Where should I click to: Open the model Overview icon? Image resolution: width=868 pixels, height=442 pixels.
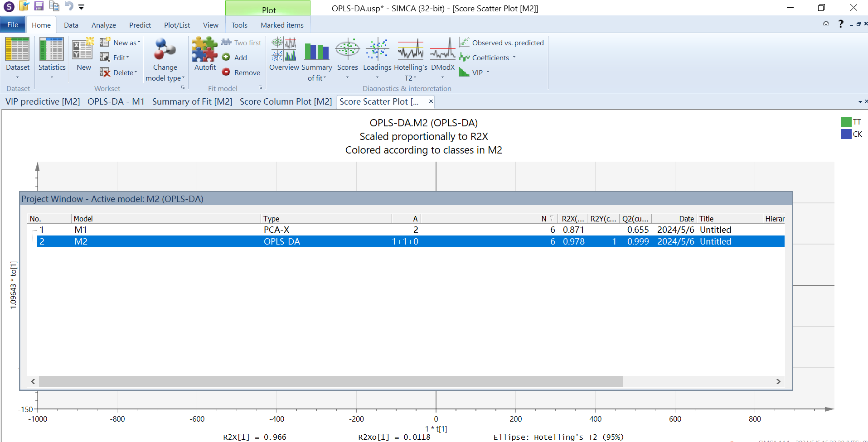point(284,50)
